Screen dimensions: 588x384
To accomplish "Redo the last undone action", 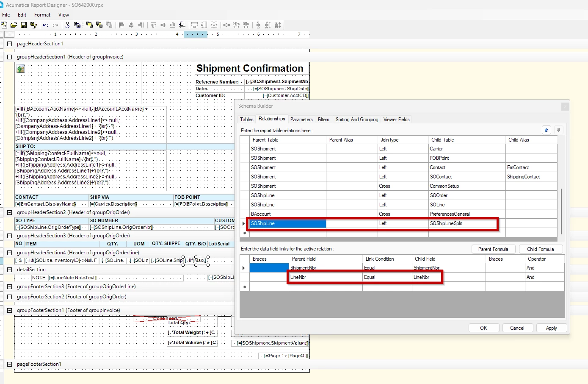I will click(55, 25).
